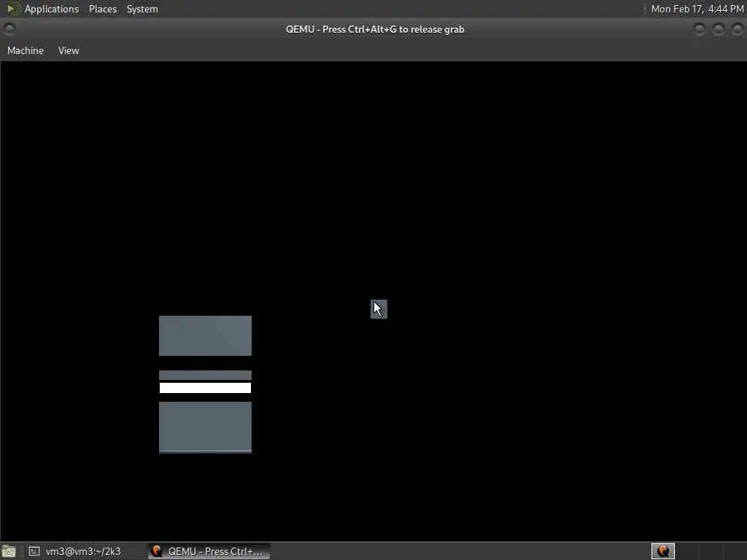Click the lower gray panel in guest display
Image resolution: width=747 pixels, height=560 pixels.
(205, 427)
